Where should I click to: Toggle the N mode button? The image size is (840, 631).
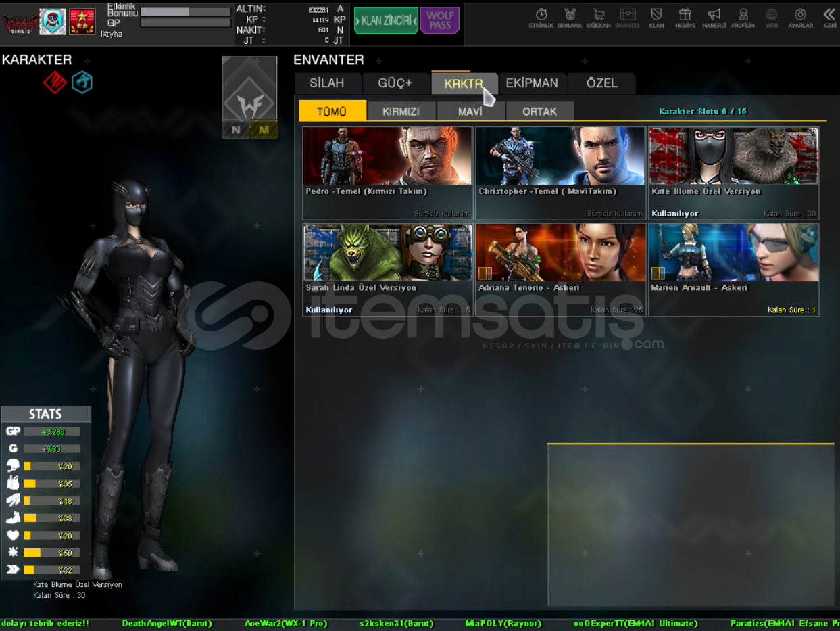coord(236,130)
